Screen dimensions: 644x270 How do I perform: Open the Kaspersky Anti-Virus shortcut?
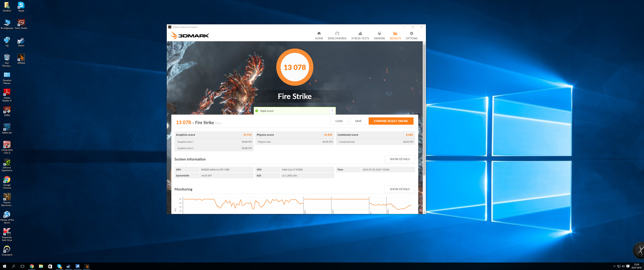pos(7,235)
